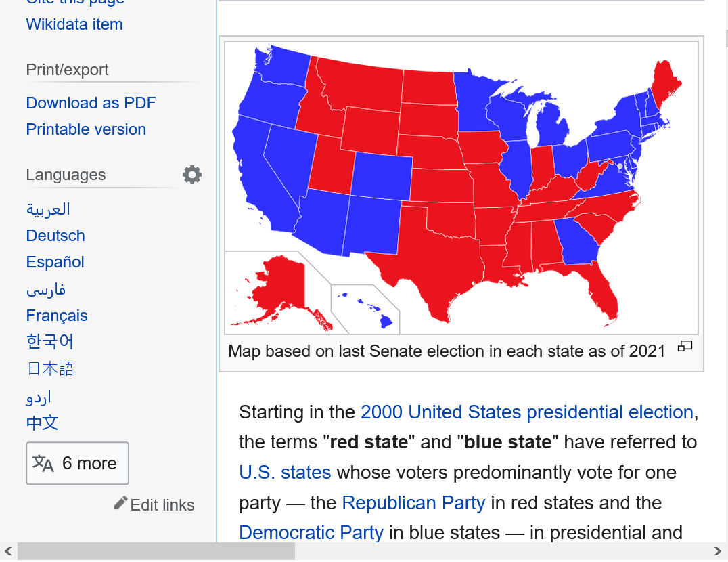The width and height of the screenshot is (728, 562).
Task: Select Download as PDF
Action: click(91, 103)
